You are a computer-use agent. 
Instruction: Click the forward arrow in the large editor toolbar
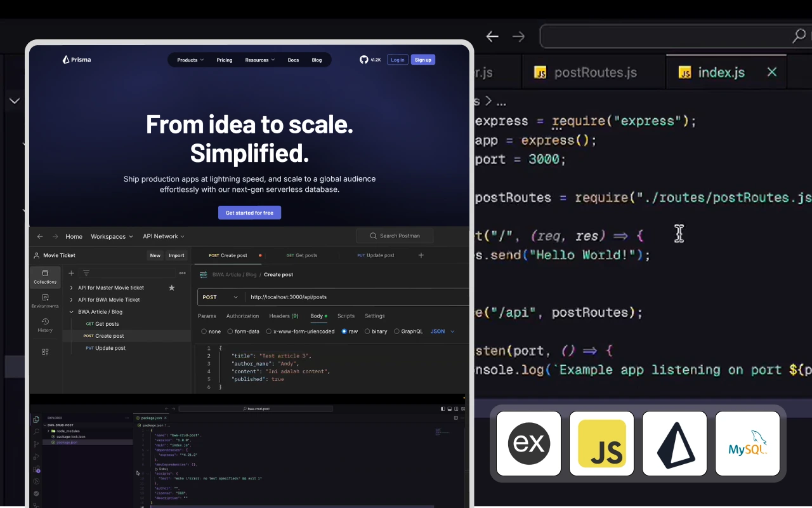(x=519, y=36)
